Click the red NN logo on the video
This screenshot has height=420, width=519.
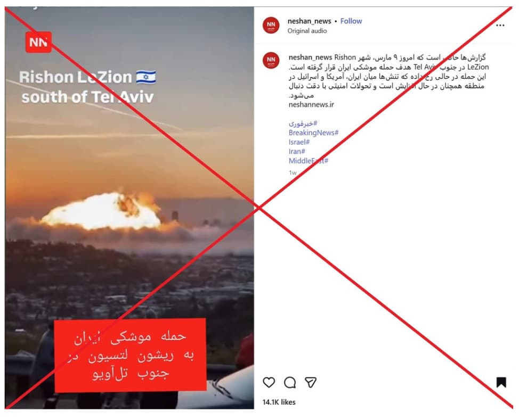pos(38,42)
